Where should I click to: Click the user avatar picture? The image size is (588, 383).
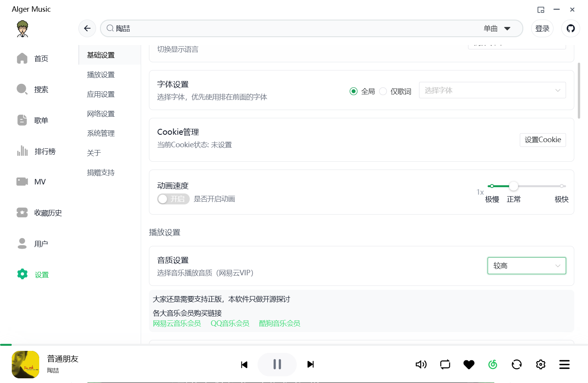click(23, 29)
